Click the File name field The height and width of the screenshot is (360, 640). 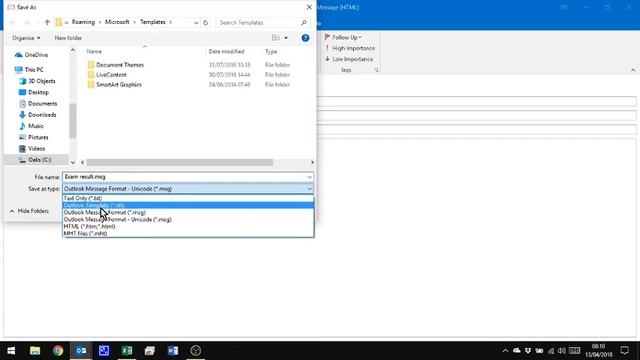(184, 177)
